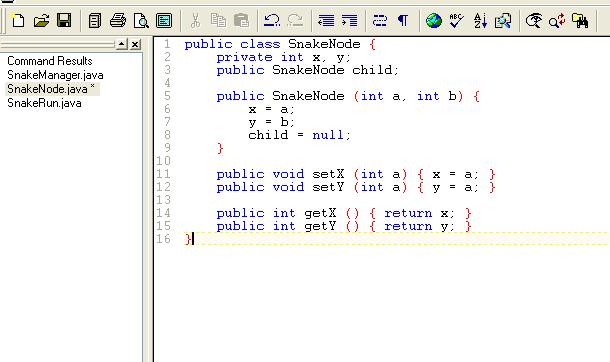This screenshot has width=610, height=362.
Task: Select Command Results in the document list
Action: coord(50,61)
